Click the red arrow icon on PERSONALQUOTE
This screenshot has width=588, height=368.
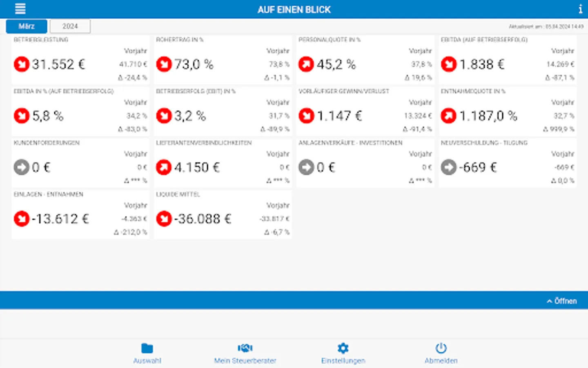coord(306,64)
